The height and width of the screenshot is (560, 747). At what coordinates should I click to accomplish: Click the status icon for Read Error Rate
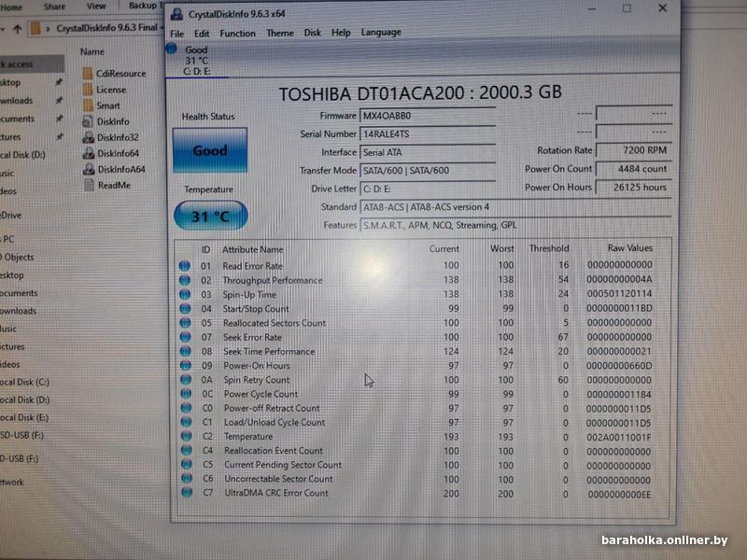[x=184, y=266]
